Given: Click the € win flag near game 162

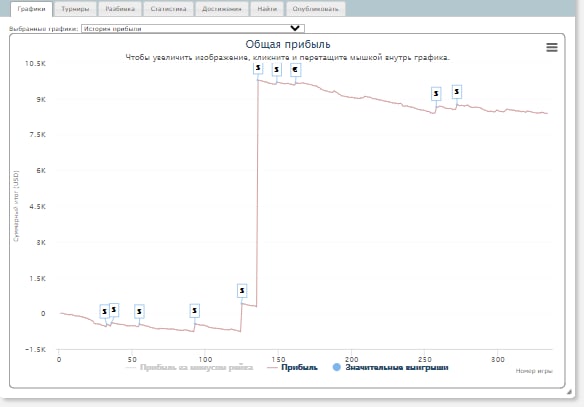Looking at the screenshot, I should 295,69.
